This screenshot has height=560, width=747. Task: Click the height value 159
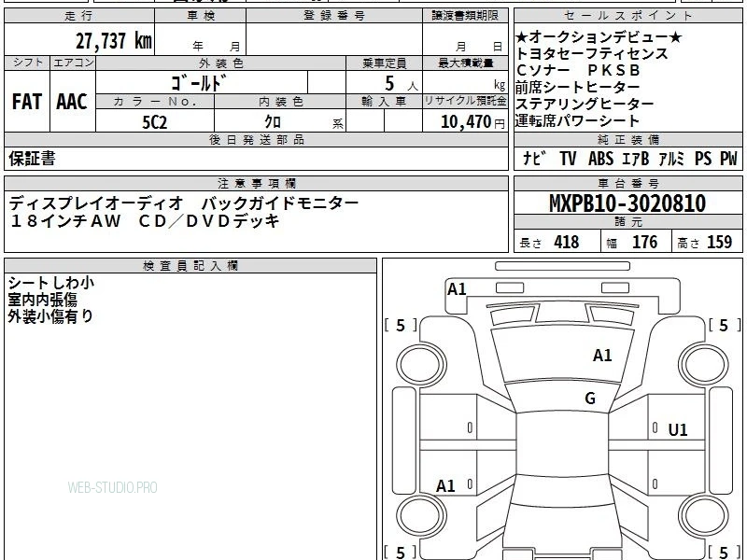point(719,242)
